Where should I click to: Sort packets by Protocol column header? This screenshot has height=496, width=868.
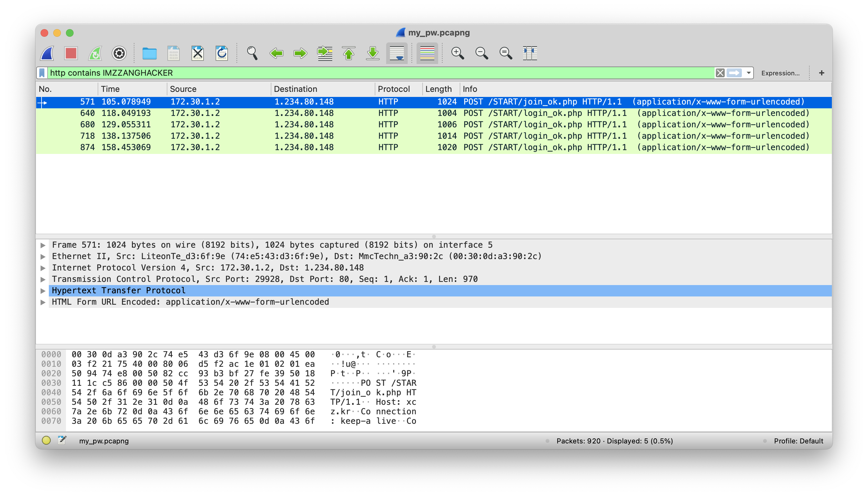393,89
